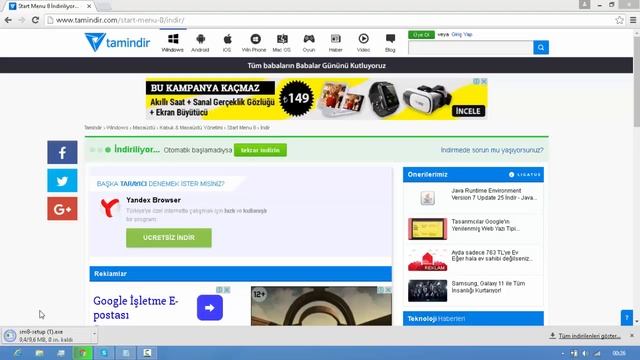Image resolution: width=640 pixels, height=360 pixels.
Task: Click the Ligatus label in Önerilerimiz header
Action: [x=524, y=175]
